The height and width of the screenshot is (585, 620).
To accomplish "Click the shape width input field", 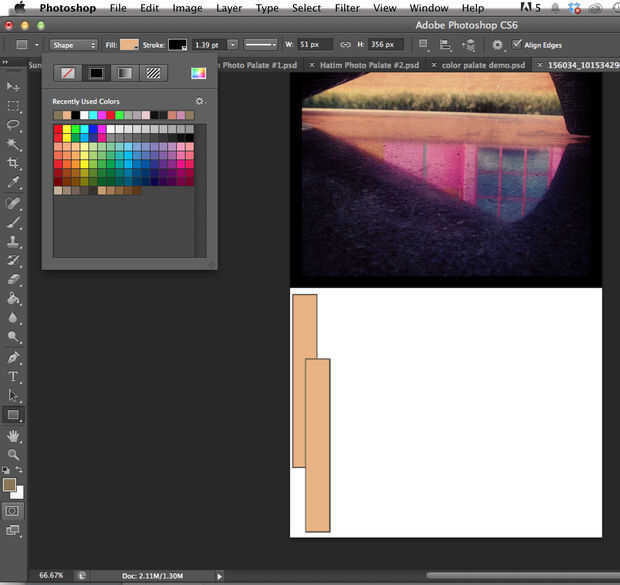I will point(315,44).
